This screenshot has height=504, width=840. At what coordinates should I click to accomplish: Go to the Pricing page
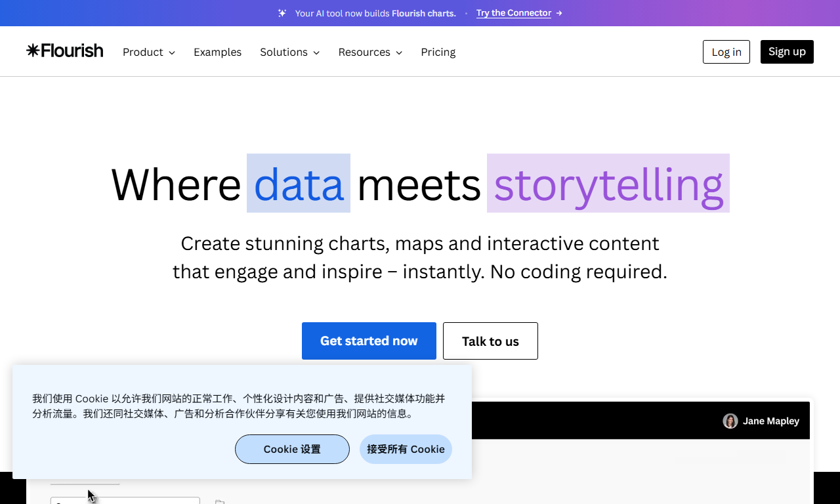438,52
